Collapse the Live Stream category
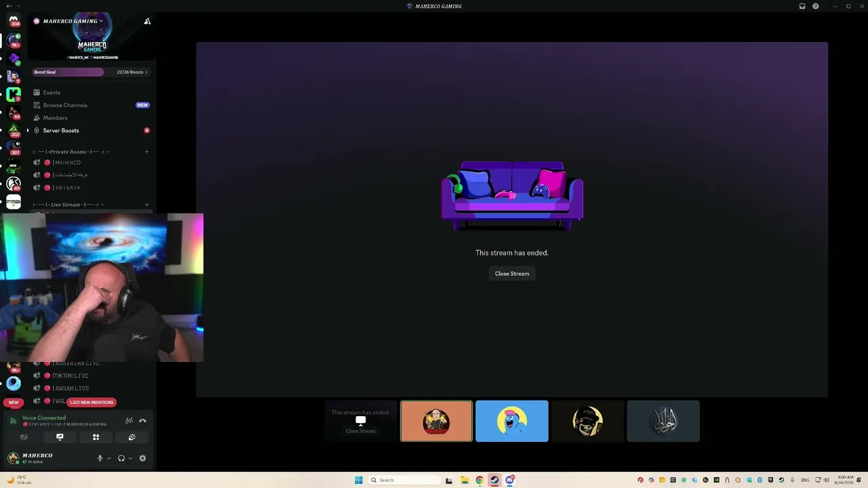The width and height of the screenshot is (868, 488). 68,205
